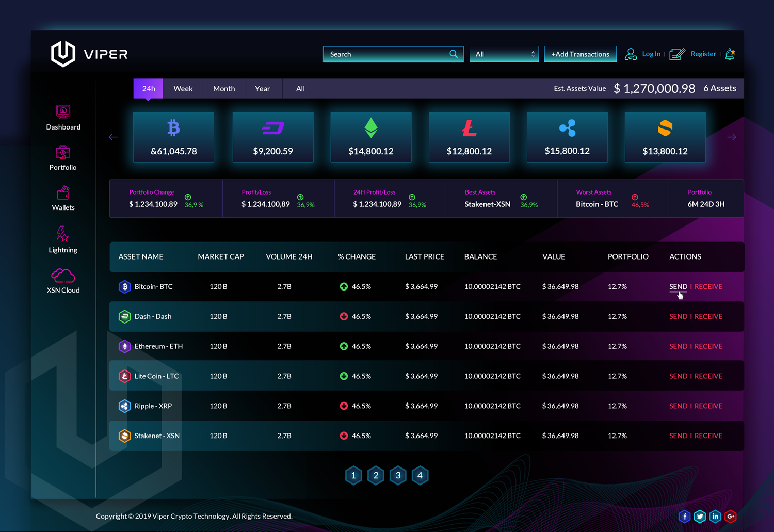
Task: Click the Ripple row coin icon
Action: [x=124, y=406]
